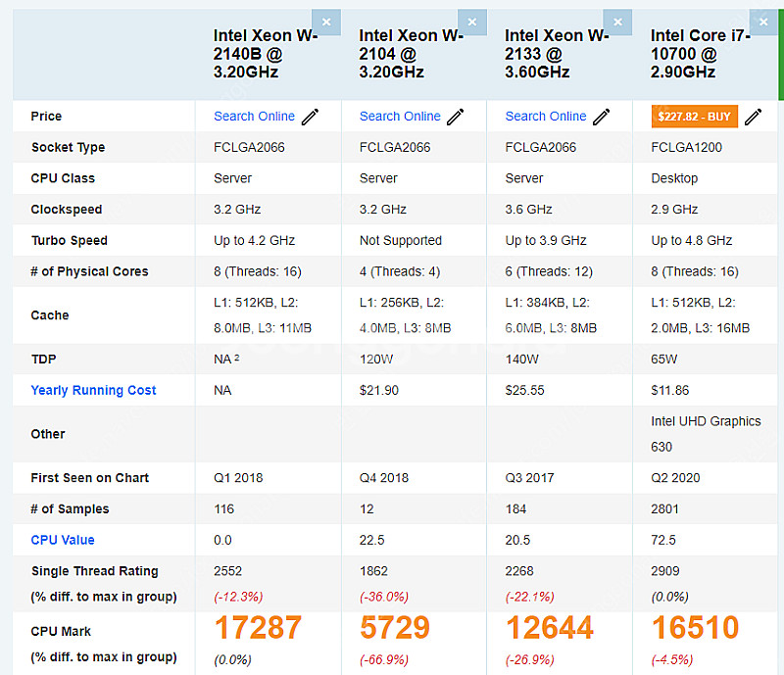Click 'Up to 3.9 GHz' turbo speed
784x675 pixels.
[x=546, y=240]
